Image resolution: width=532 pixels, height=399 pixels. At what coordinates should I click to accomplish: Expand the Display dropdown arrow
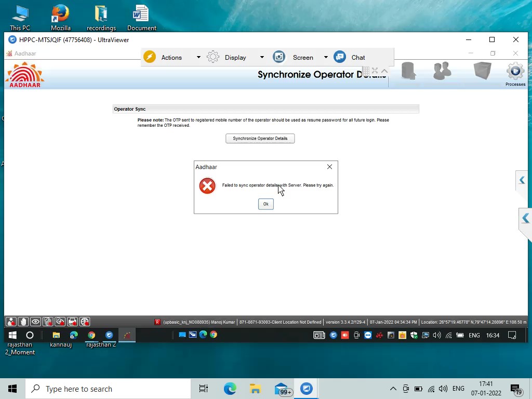(x=262, y=57)
